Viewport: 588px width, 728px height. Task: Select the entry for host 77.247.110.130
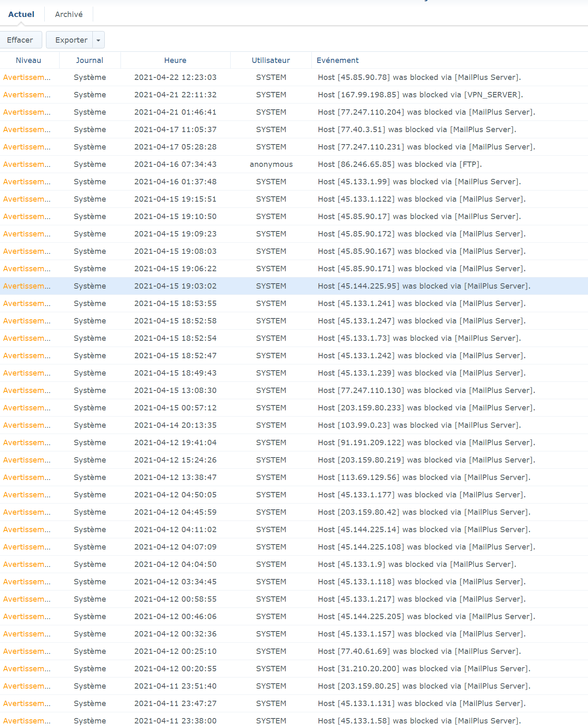coord(294,391)
